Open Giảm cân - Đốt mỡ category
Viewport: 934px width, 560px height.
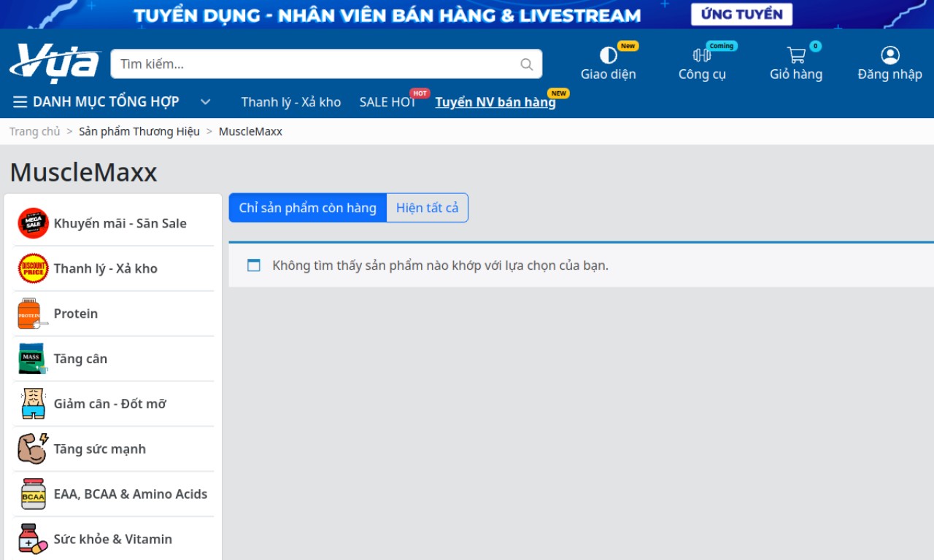(110, 404)
